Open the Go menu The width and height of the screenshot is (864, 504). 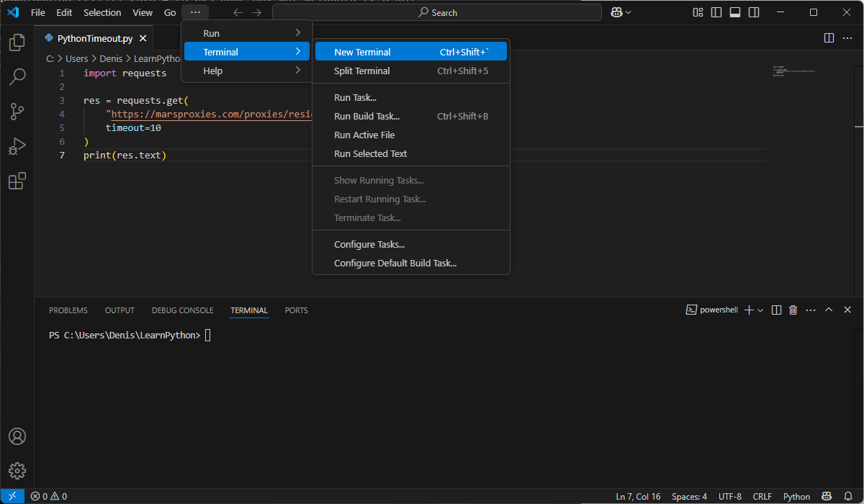[x=170, y=12]
